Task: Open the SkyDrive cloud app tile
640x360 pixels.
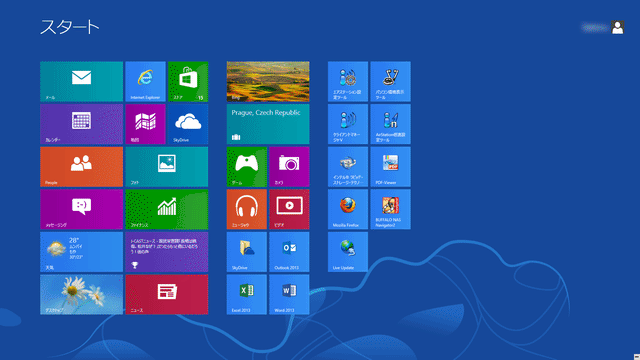Action: click(188, 124)
